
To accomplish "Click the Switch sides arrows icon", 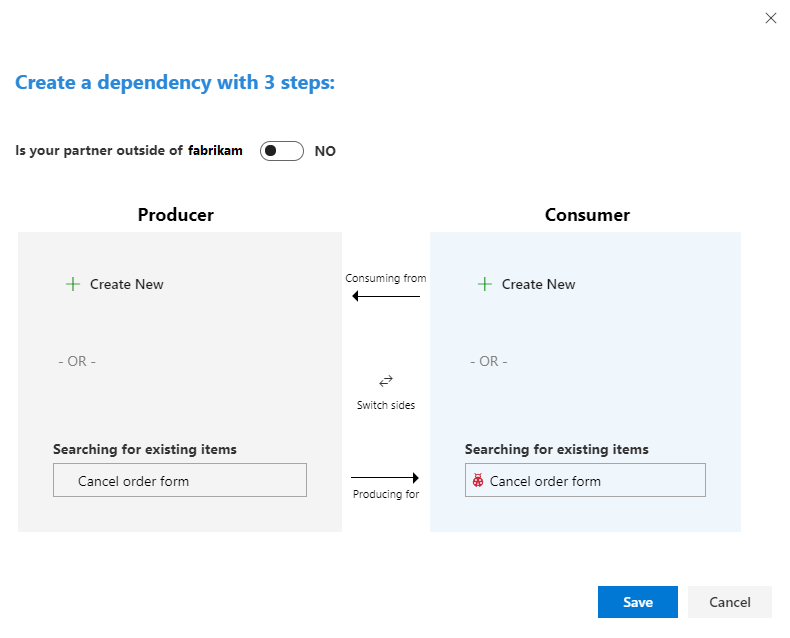I will coord(386,381).
